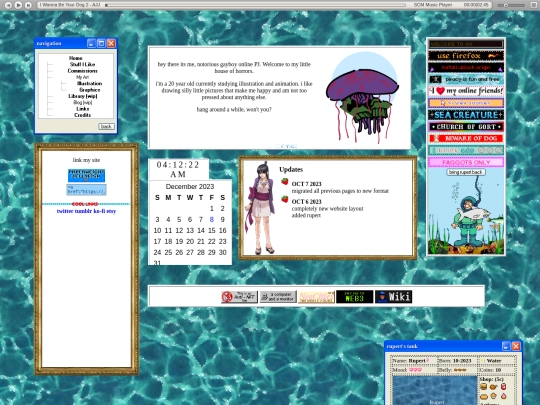Open Home in navigation tree
The width and height of the screenshot is (540, 405).
coord(75,58)
